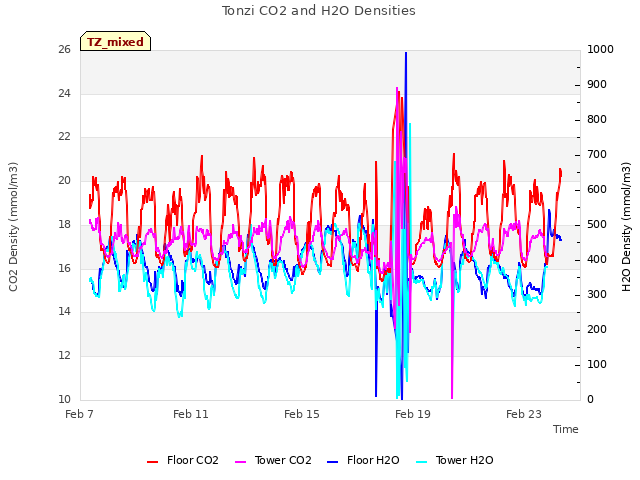This screenshot has height=480, width=640.
Task: Click the cyan Tower H2O legend swatch
Action: point(421,462)
